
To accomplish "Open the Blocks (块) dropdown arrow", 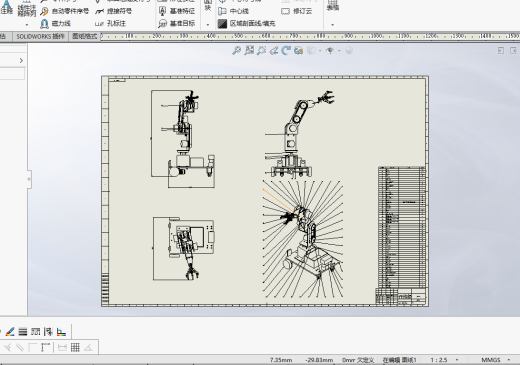I will (208, 25).
